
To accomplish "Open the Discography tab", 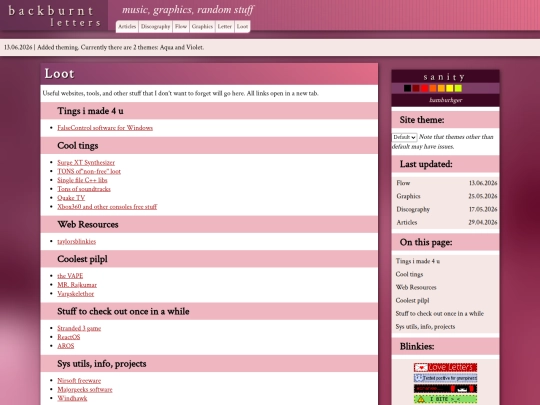I will (155, 27).
